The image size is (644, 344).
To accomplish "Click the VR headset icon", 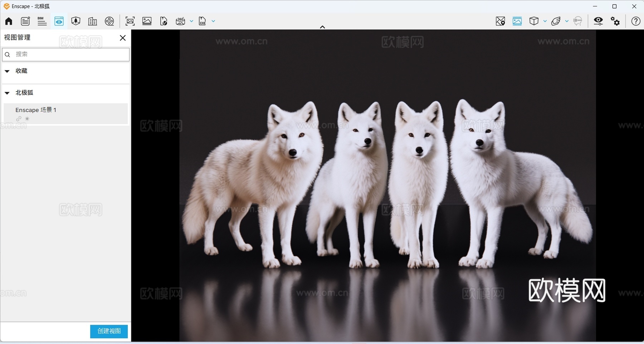I will click(x=578, y=21).
